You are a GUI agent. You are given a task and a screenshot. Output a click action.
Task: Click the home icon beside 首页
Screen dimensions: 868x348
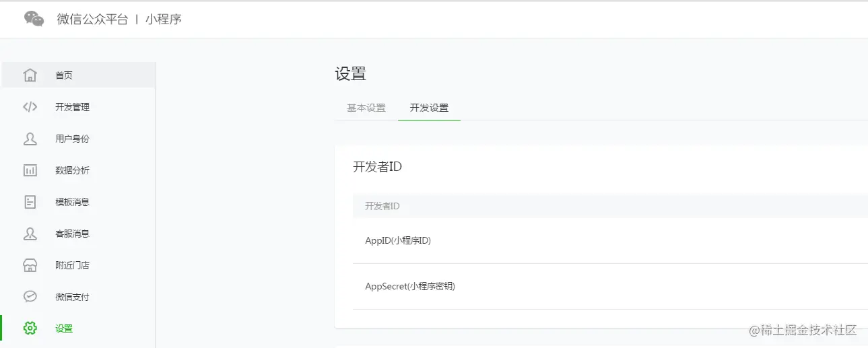click(30, 75)
